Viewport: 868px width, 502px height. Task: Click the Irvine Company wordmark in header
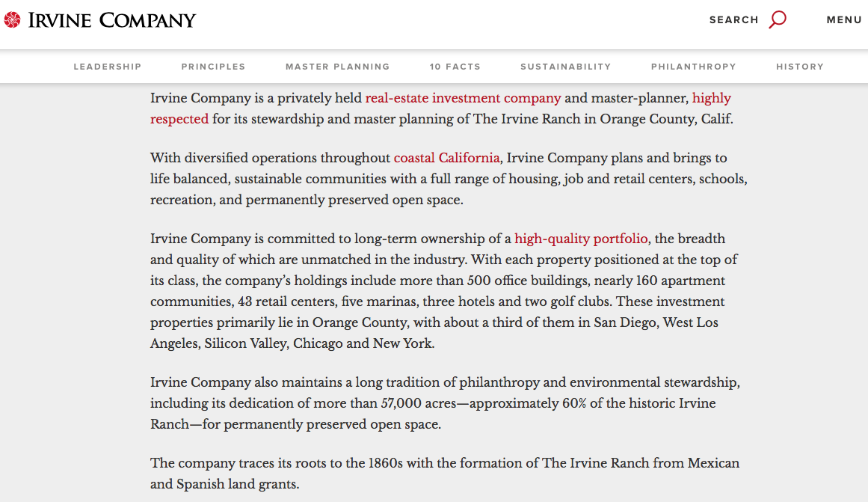112,20
